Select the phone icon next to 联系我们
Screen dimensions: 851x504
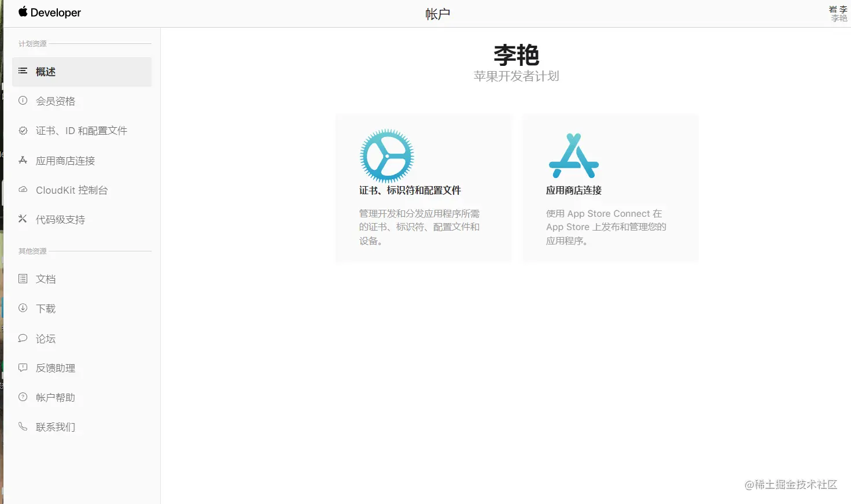pyautogui.click(x=23, y=427)
